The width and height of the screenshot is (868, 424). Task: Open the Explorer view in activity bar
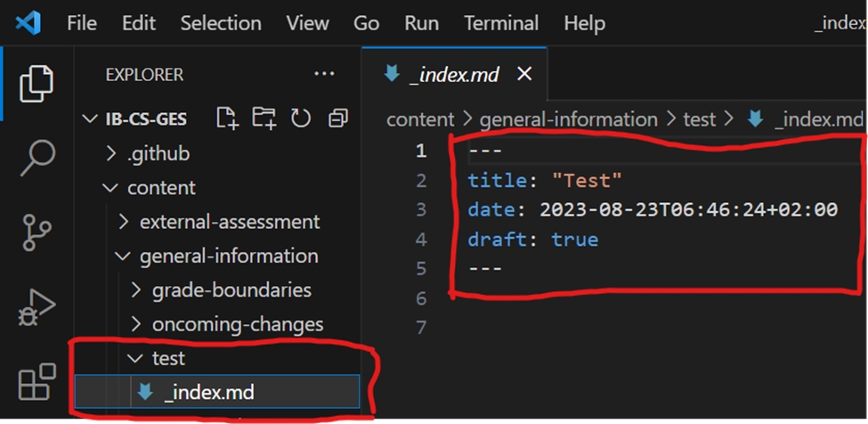click(37, 83)
